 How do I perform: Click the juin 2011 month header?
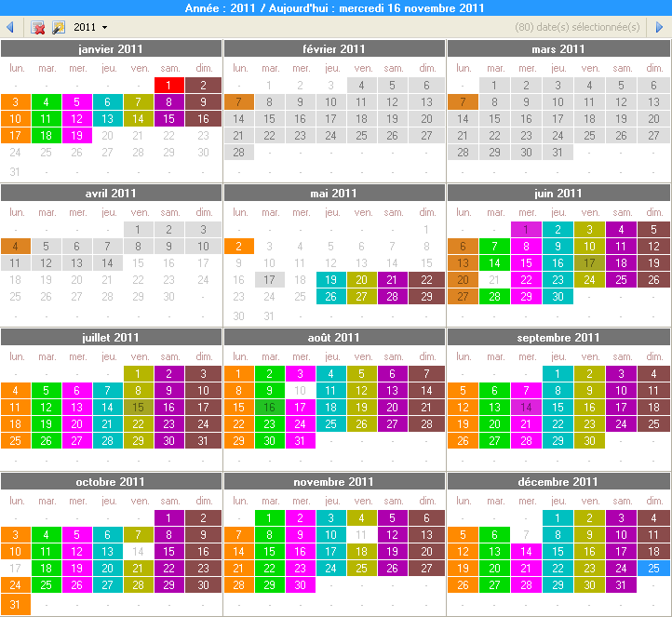(x=558, y=194)
